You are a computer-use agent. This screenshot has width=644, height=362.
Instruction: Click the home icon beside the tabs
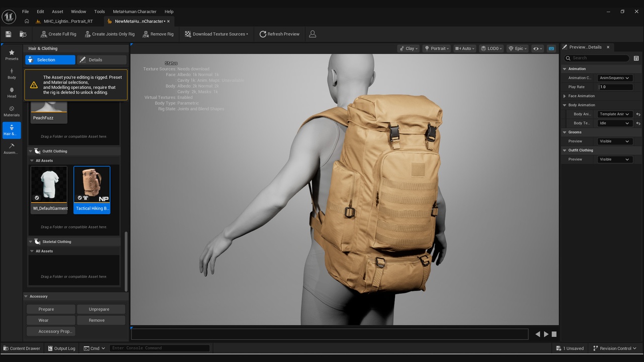tap(27, 21)
